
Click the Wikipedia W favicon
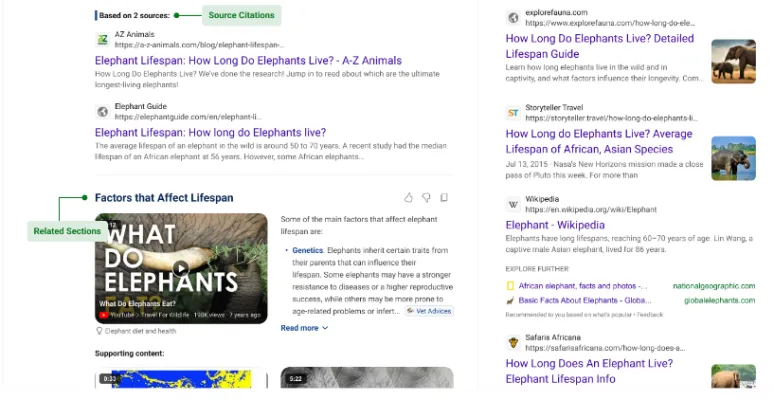click(513, 204)
